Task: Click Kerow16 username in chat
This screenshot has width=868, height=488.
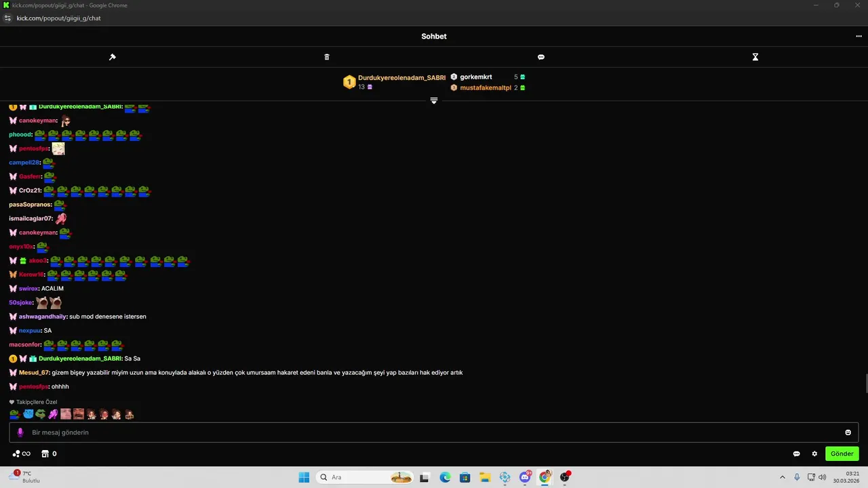Action: 31,274
